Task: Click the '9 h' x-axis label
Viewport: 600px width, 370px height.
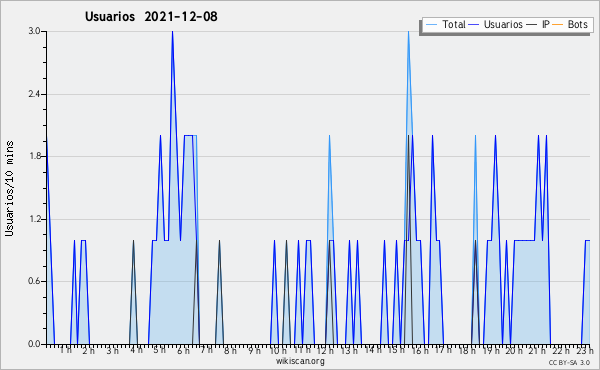Action: [x=254, y=350]
